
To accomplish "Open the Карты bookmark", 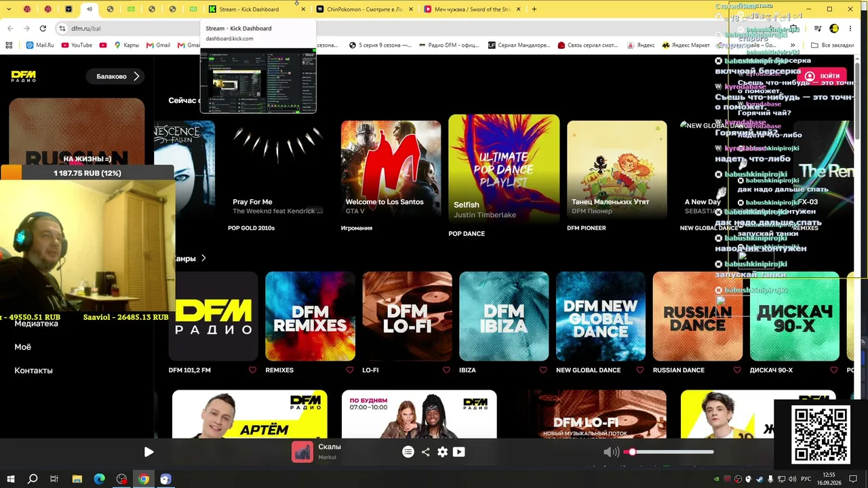I will [127, 45].
